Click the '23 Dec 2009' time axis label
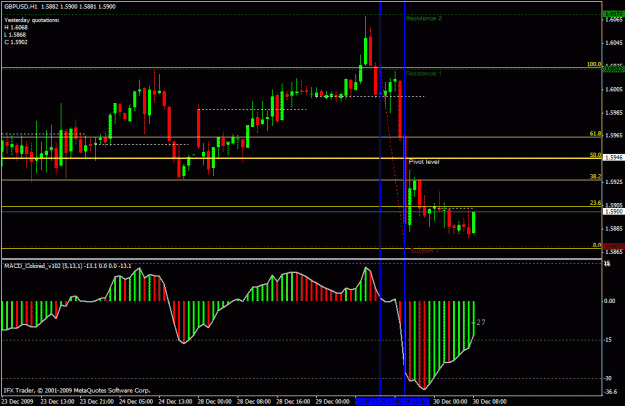Viewport: 625px width, 406px height. [x=17, y=401]
